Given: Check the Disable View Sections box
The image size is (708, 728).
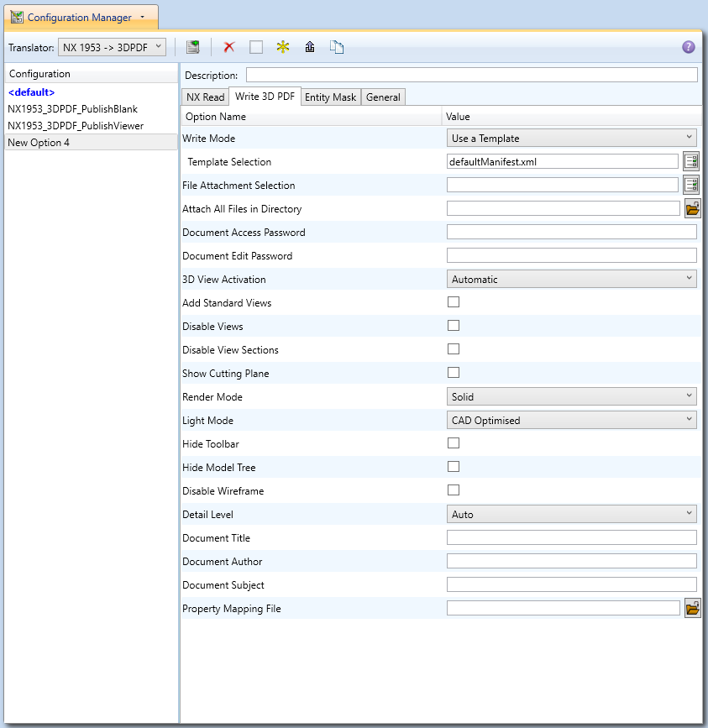Looking at the screenshot, I should coord(454,349).
